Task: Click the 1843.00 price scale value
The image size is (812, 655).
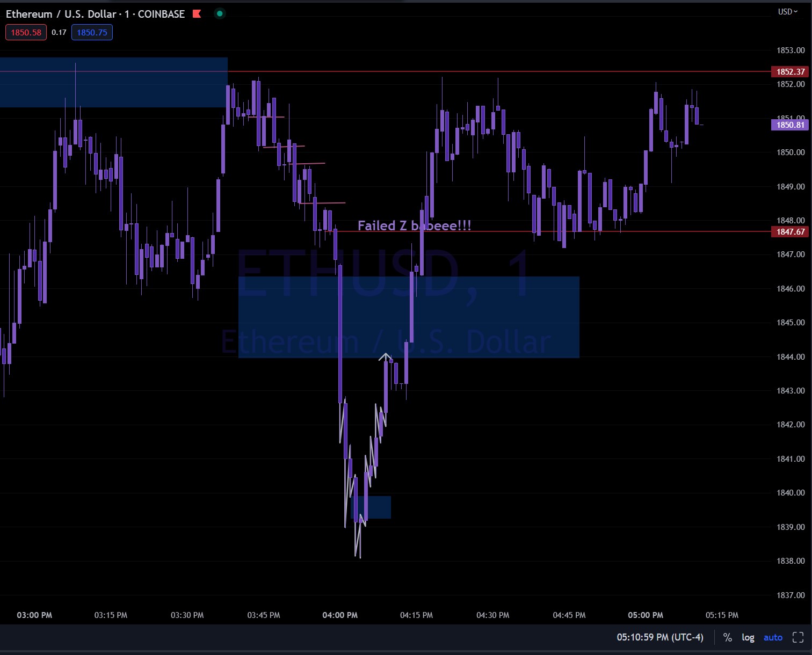Action: (x=791, y=391)
